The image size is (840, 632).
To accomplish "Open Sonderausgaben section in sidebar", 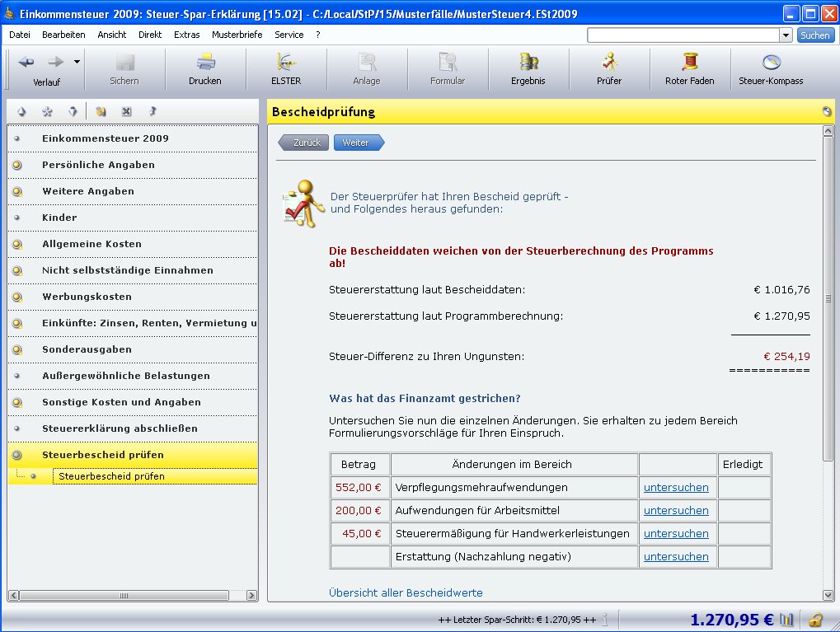I will click(x=87, y=349).
